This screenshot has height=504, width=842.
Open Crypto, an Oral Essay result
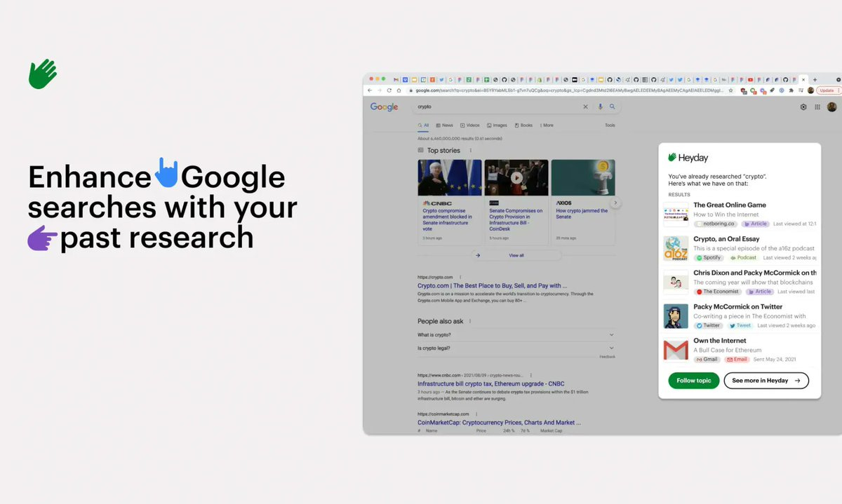click(726, 239)
